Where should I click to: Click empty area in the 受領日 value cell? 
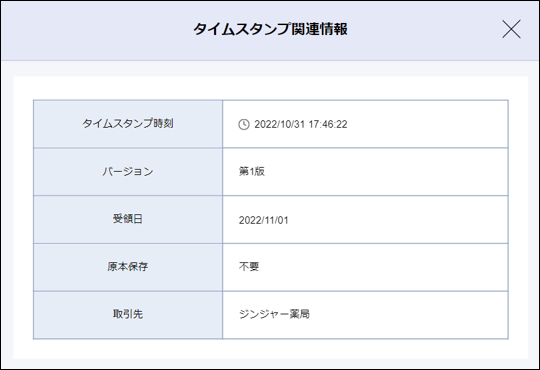[396, 219]
